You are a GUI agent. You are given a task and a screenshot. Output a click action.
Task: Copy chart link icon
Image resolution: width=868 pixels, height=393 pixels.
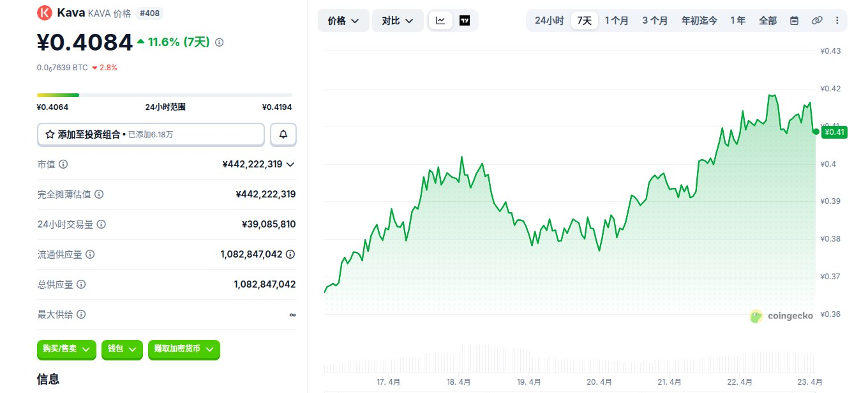[816, 20]
